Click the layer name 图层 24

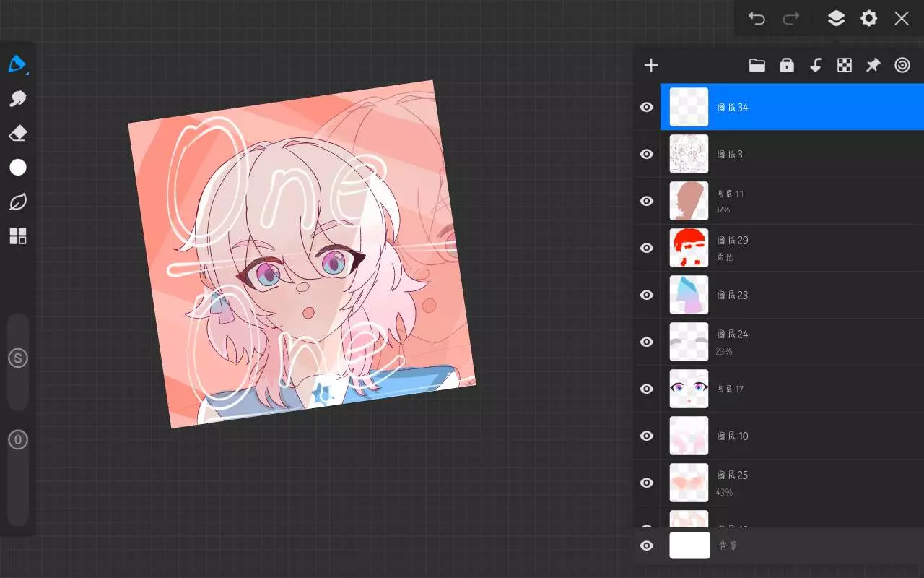click(x=732, y=335)
